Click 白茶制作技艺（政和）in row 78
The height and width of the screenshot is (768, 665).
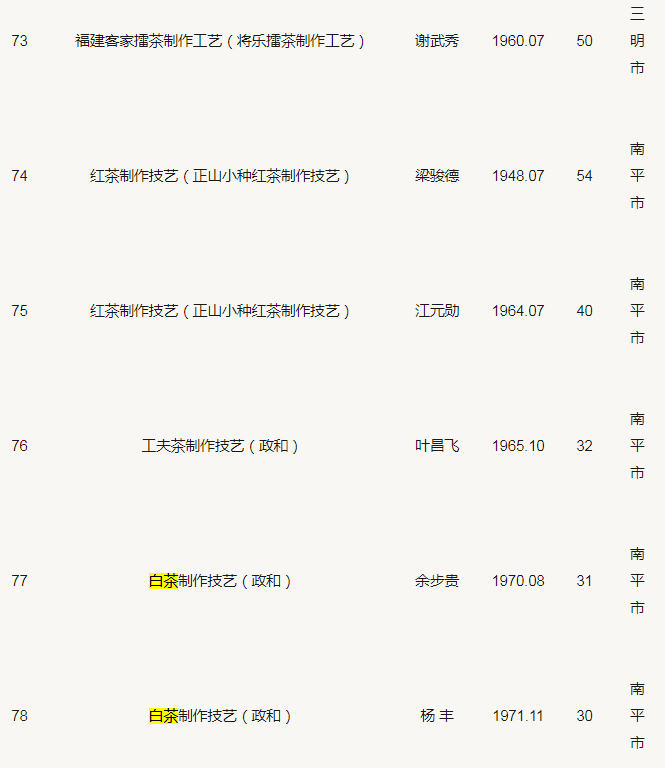(219, 716)
